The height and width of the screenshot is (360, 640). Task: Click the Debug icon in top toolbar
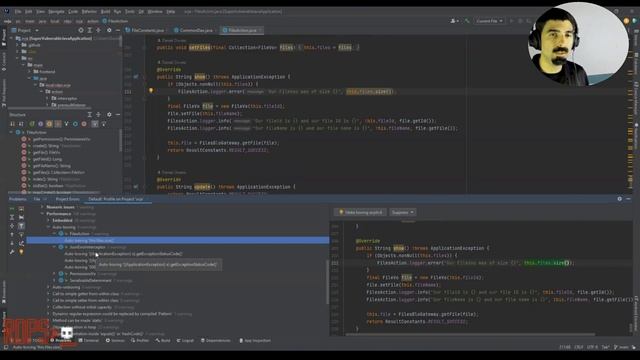tap(520, 21)
